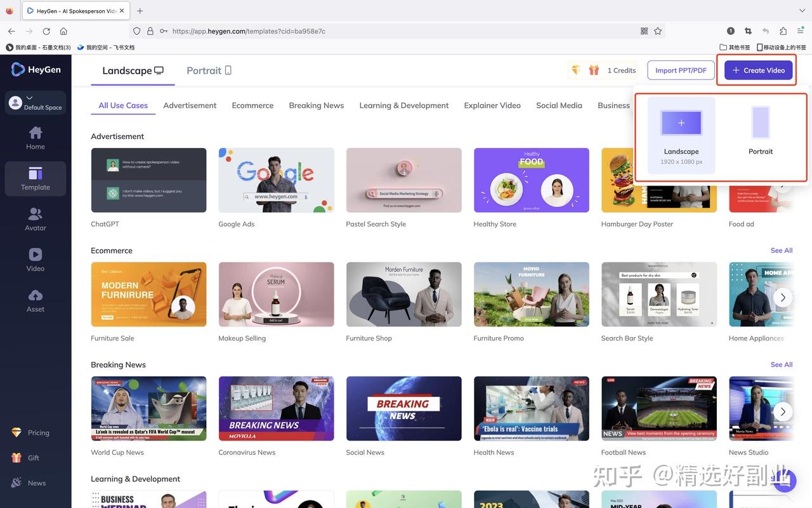
Task: Go to the Avatar section
Action: pos(36,219)
